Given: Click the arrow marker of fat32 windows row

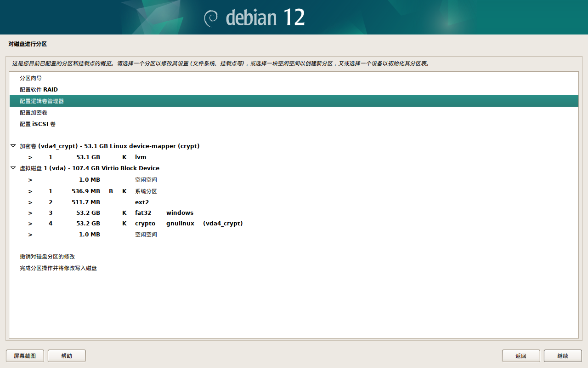Looking at the screenshot, I should 30,213.
